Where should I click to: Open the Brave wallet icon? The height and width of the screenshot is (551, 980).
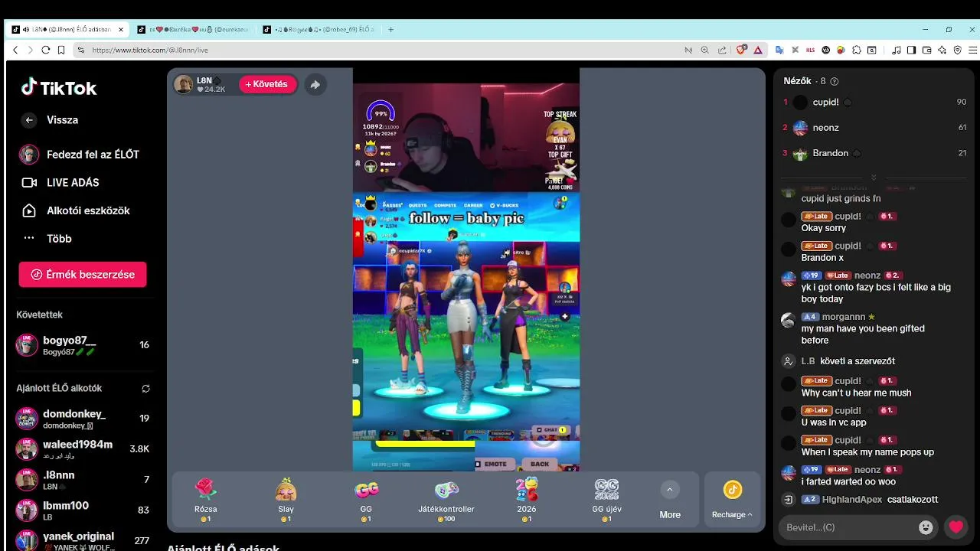point(926,50)
